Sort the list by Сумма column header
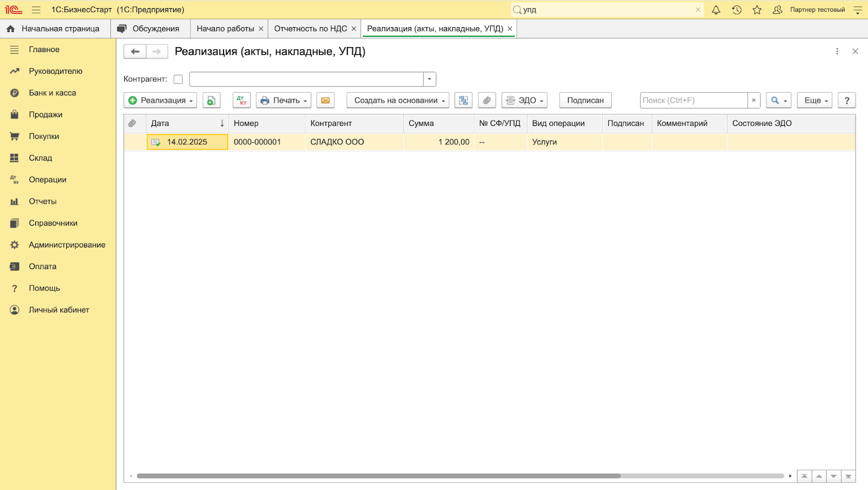The width and height of the screenshot is (868, 490). coord(421,123)
